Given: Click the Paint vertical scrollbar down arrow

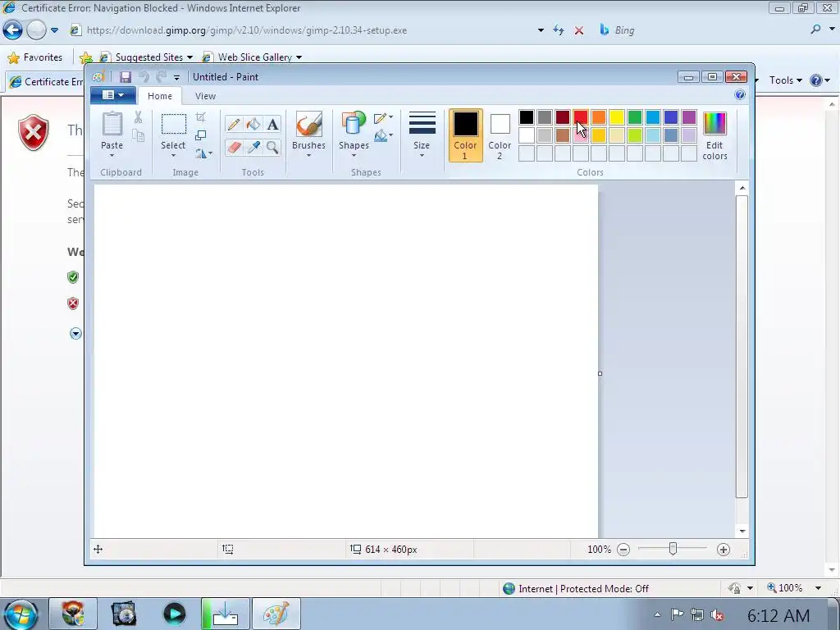Looking at the screenshot, I should tap(742, 531).
